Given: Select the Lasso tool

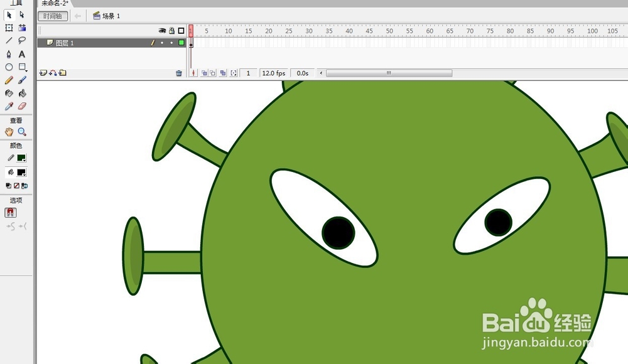Looking at the screenshot, I should coord(22,40).
